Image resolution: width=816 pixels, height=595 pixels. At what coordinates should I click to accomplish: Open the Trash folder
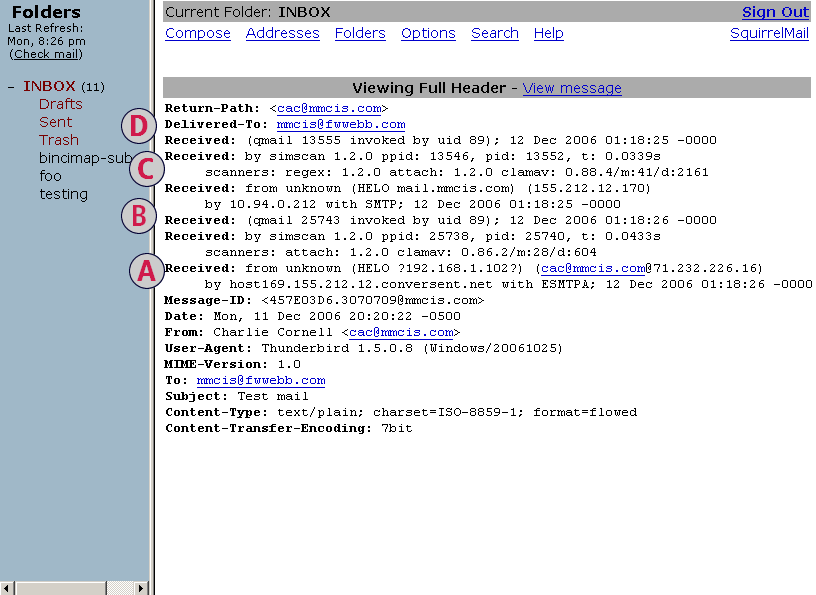point(59,140)
